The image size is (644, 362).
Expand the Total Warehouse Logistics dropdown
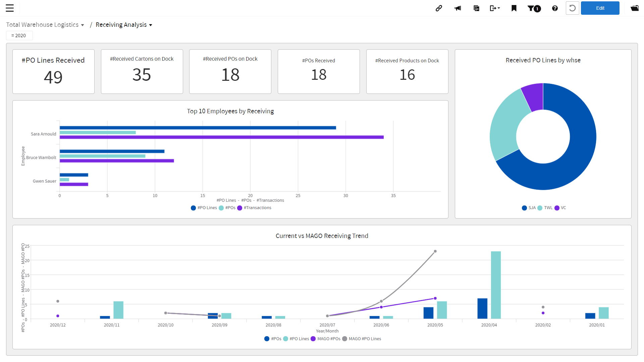(x=82, y=24)
